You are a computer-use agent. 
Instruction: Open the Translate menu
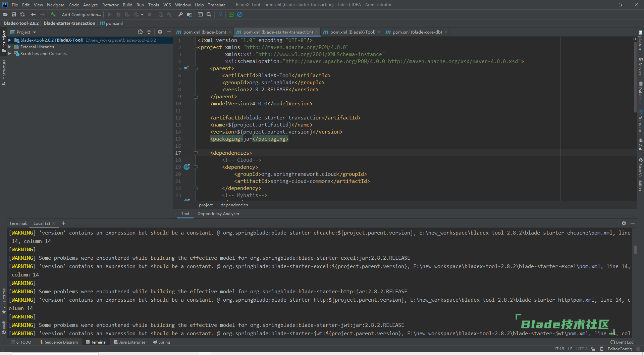click(x=217, y=5)
